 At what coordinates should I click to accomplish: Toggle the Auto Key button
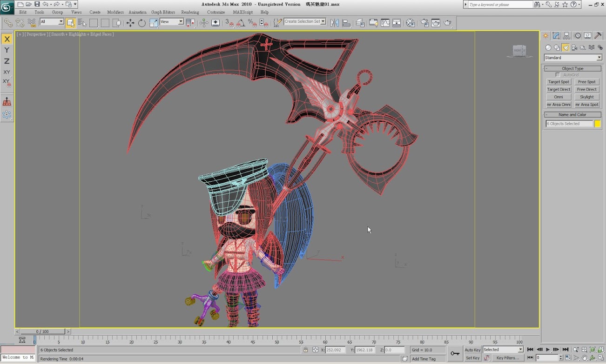click(472, 350)
